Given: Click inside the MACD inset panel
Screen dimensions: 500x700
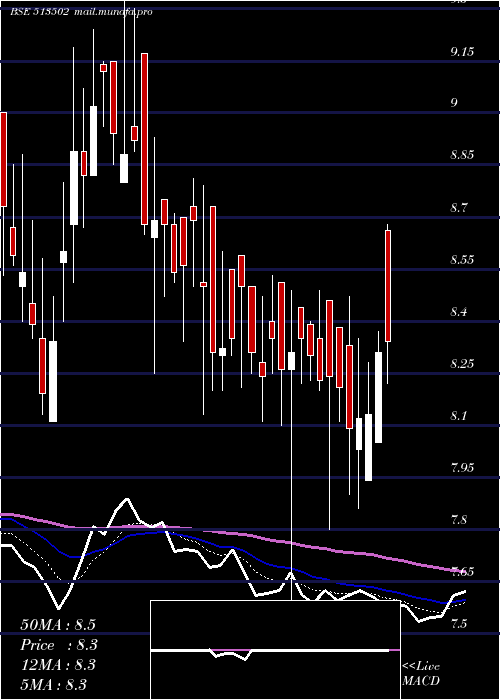Looking at the screenshot, I should click(275, 650).
